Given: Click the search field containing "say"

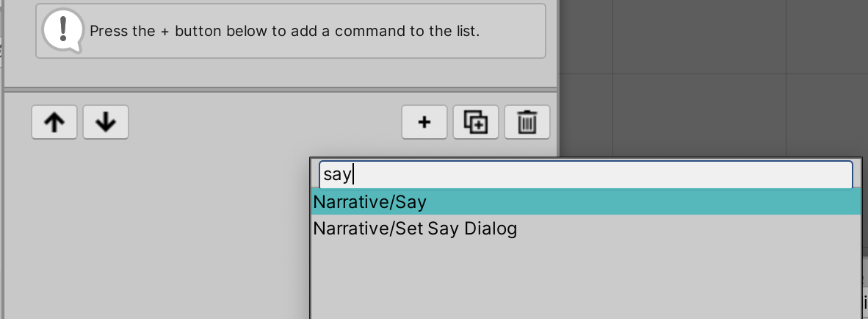Looking at the screenshot, I should 586,175.
